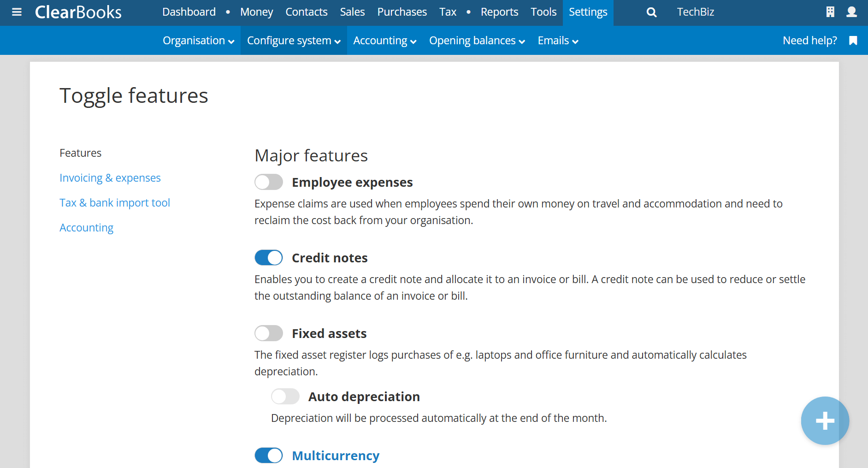Enable the Employee expenses toggle

tap(269, 182)
